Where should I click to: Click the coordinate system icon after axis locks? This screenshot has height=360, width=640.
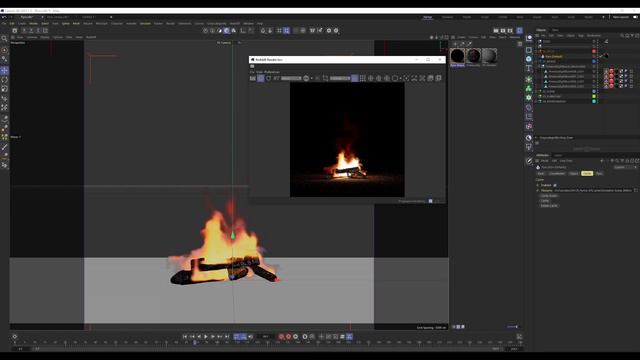pyautogui.click(x=45, y=30)
